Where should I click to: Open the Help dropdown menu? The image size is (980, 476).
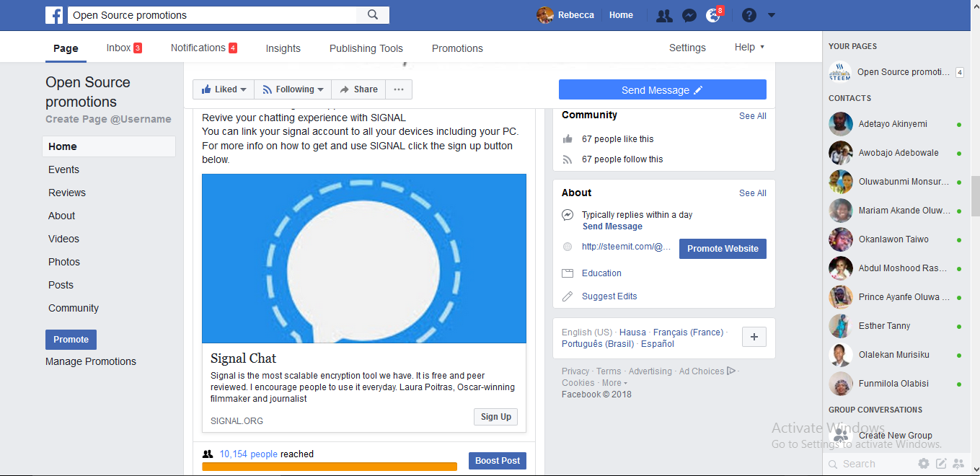pos(749,47)
